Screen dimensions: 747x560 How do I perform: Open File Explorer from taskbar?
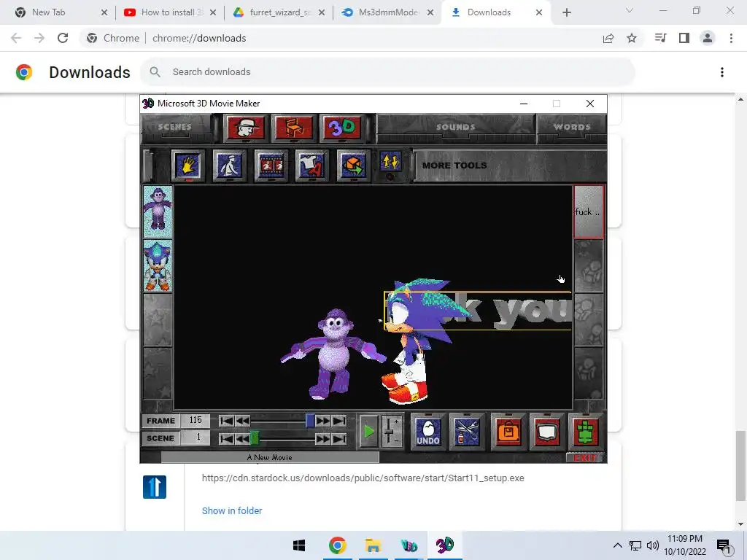(x=373, y=545)
